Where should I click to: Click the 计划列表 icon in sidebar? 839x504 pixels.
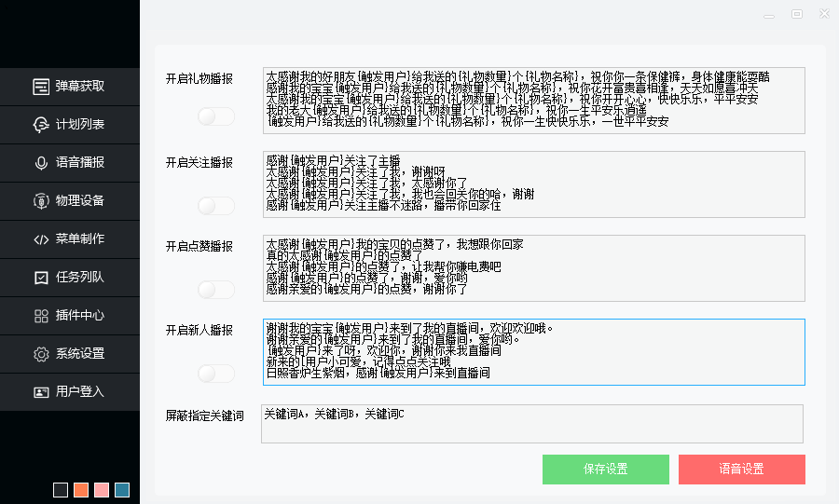[41, 125]
